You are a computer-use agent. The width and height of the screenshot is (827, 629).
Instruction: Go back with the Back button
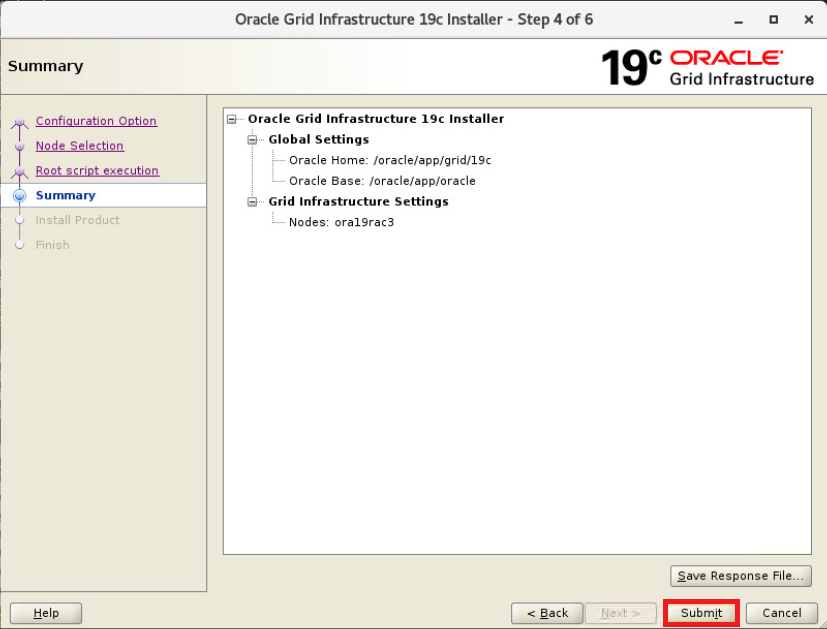click(547, 613)
